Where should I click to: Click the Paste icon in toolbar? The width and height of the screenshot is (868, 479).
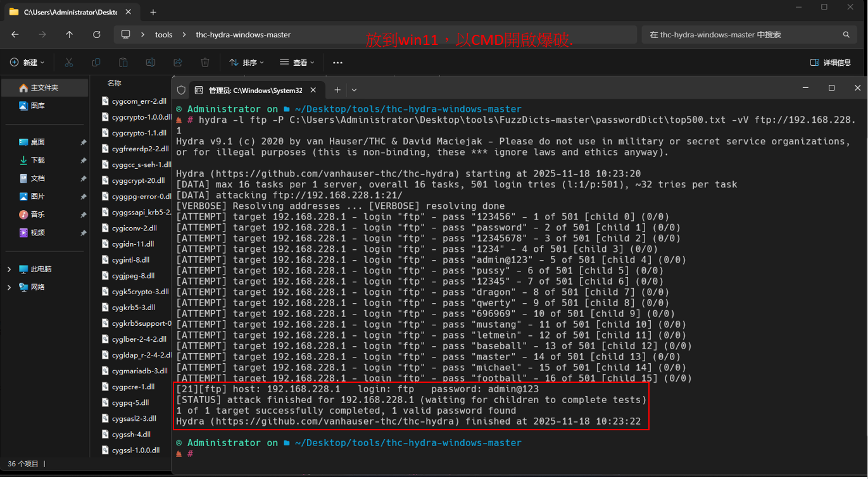pyautogui.click(x=123, y=63)
